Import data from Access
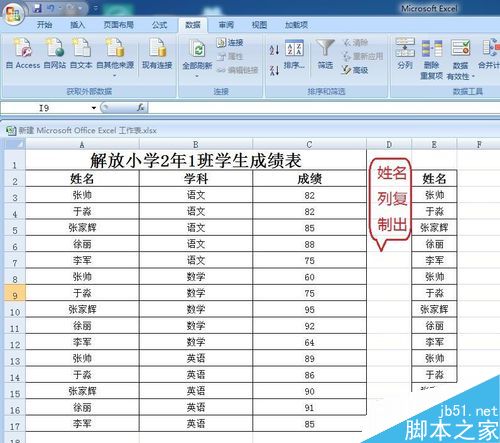 [x=23, y=53]
